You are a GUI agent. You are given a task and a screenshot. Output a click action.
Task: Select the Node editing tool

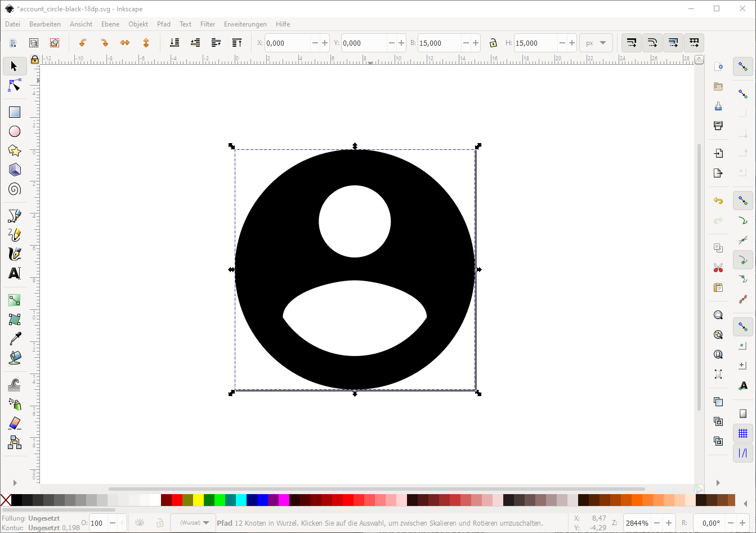[x=15, y=86]
